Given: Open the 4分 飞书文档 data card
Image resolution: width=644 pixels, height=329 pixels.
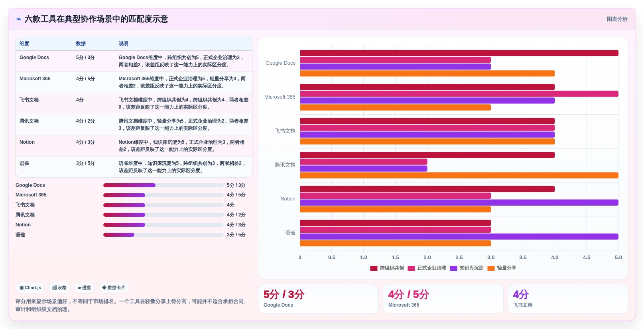Looking at the screenshot, I should [568, 299].
